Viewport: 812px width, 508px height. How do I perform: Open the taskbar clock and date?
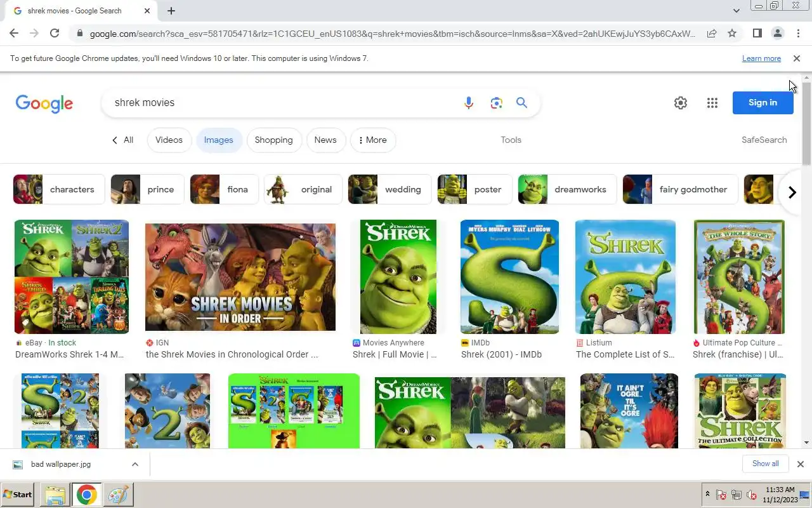coord(780,495)
